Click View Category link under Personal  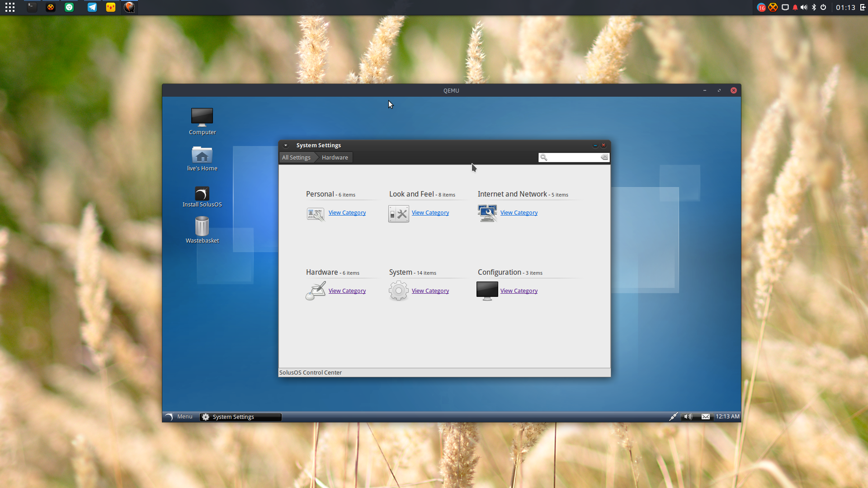point(347,213)
